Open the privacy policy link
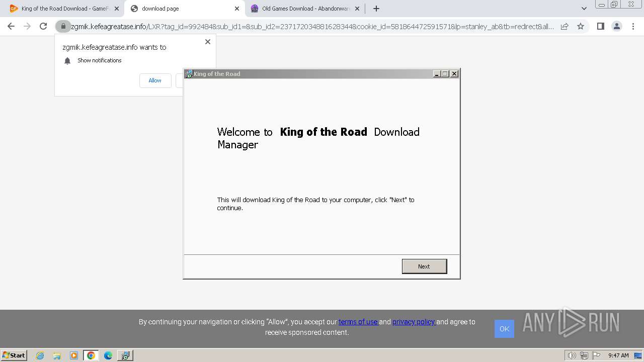 pyautogui.click(x=414, y=322)
